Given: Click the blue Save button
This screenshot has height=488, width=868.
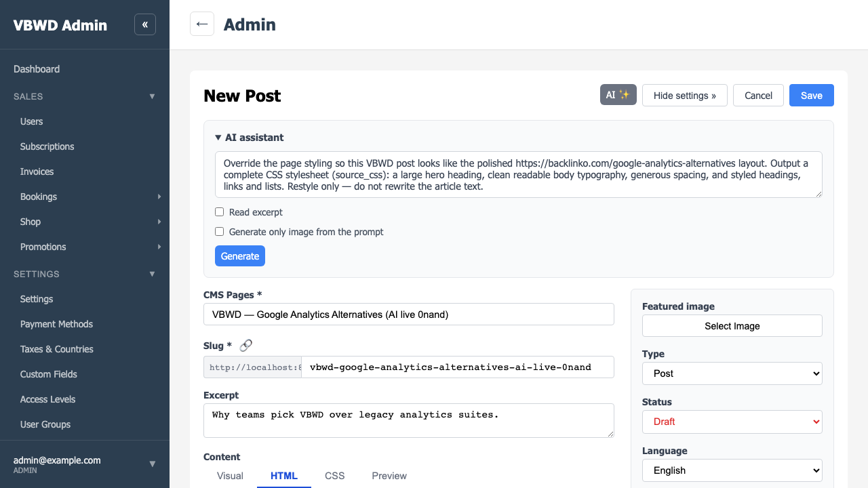Looking at the screenshot, I should (x=812, y=95).
